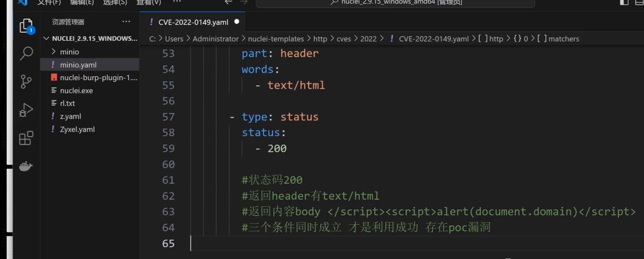The height and width of the screenshot is (259, 644).
Task: Click the 'text/html' value on line 55
Action: click(x=296, y=85)
